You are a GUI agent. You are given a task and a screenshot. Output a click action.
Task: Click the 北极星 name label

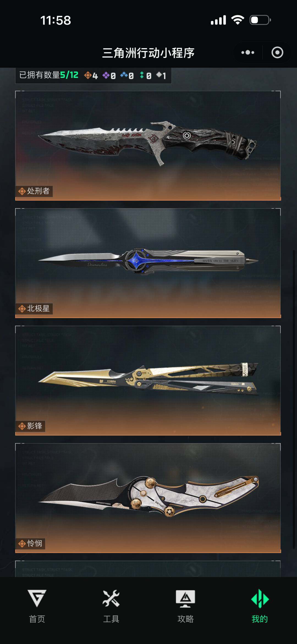(38, 308)
